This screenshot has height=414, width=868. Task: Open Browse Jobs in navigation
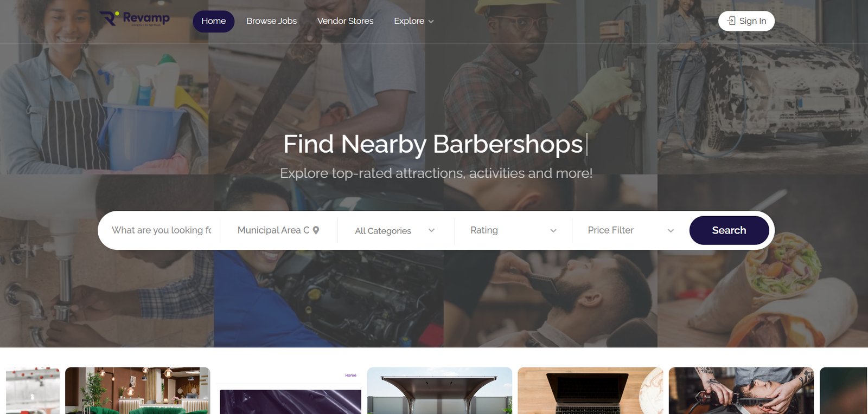pyautogui.click(x=272, y=21)
